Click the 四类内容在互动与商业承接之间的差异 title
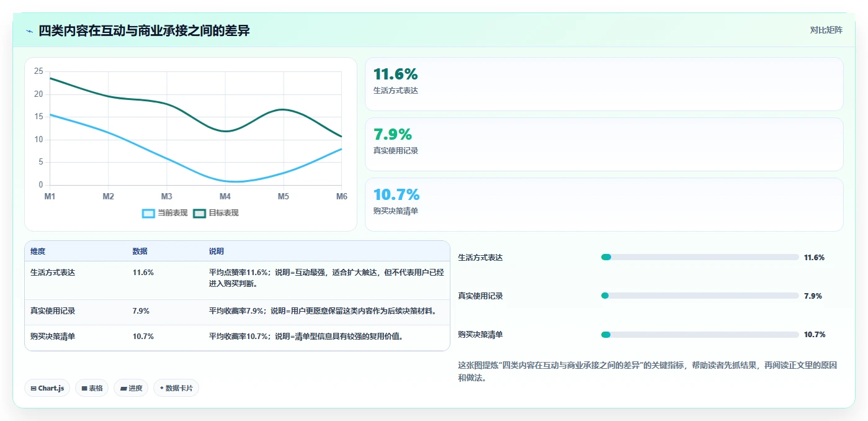 click(x=144, y=30)
